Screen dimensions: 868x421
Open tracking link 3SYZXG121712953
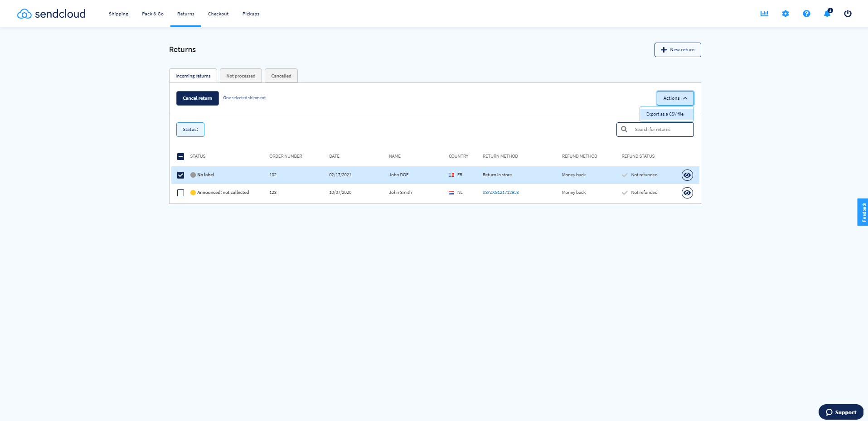click(x=501, y=193)
